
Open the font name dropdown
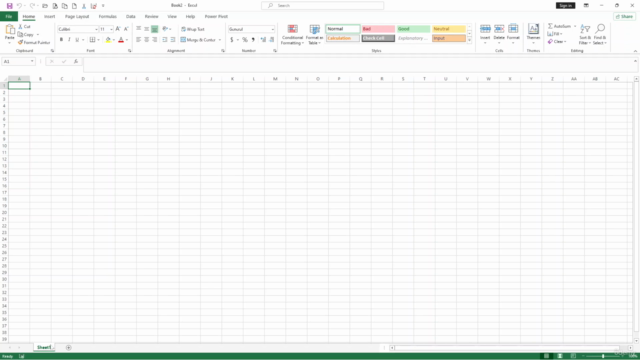point(96,29)
